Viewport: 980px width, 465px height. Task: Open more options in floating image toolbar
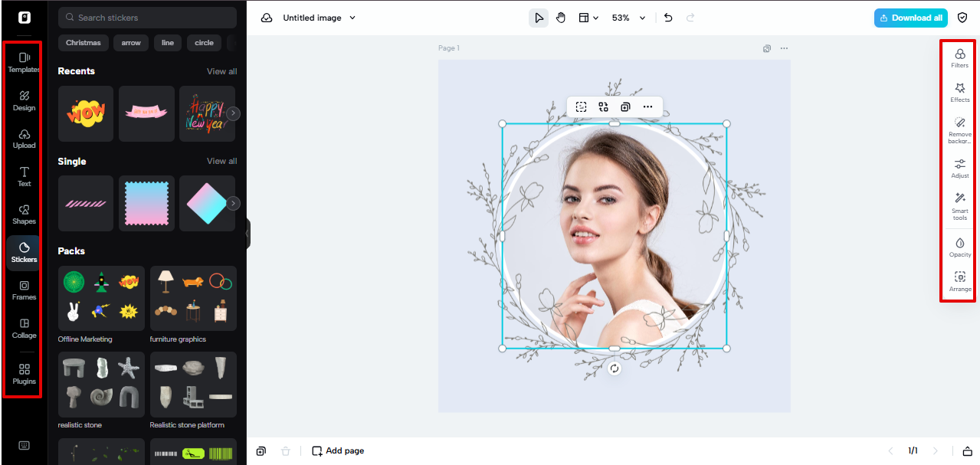pos(647,107)
